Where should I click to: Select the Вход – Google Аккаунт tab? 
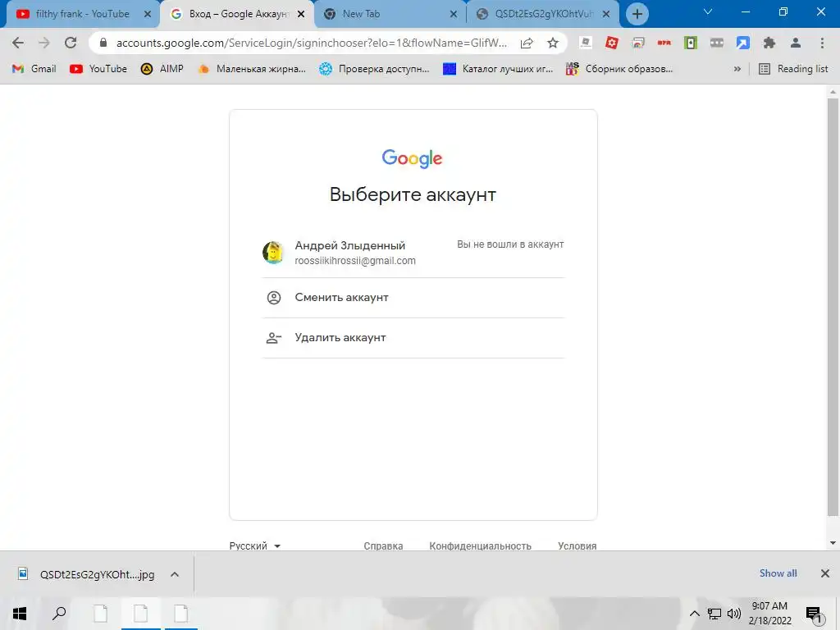[235, 14]
